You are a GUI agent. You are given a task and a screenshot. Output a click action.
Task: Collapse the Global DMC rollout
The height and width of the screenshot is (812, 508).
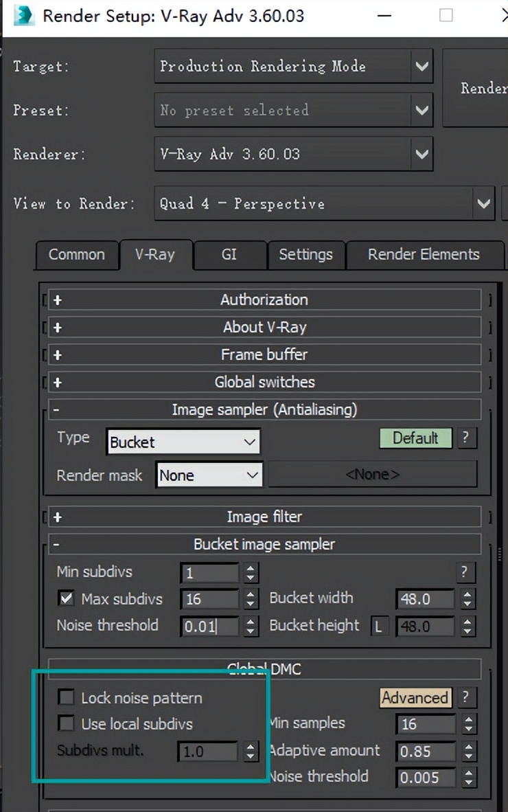coord(264,668)
